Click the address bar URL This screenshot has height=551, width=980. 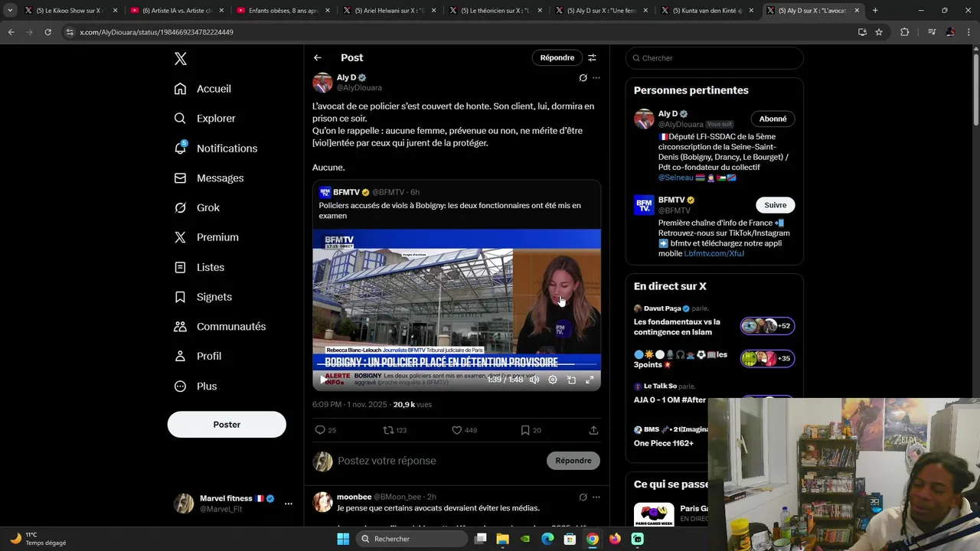(x=156, y=32)
